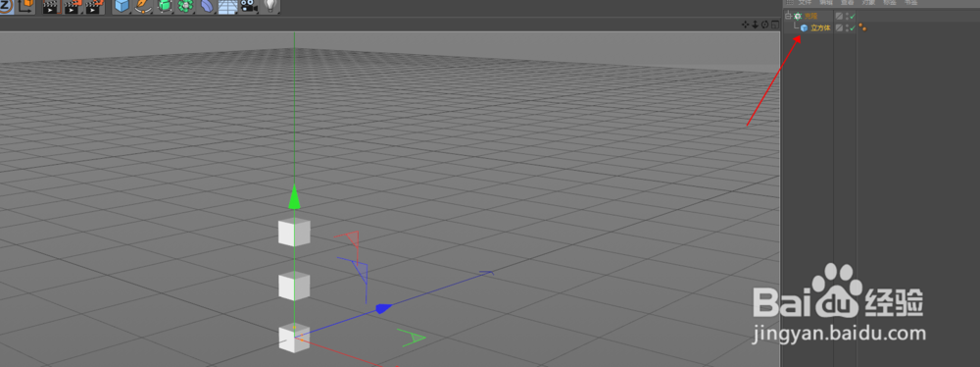Click the Cloner icon beside 克隆
980x367 pixels.
point(798,17)
